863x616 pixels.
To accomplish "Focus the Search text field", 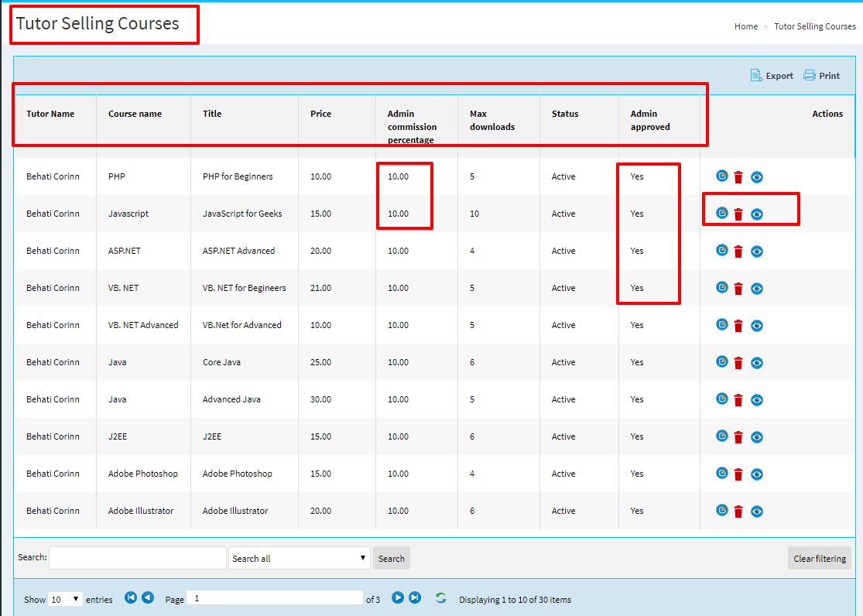I will point(138,558).
